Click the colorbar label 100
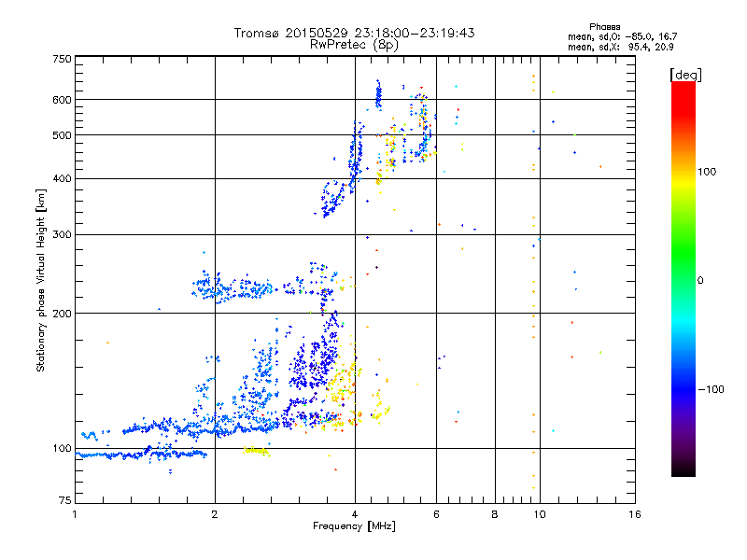 pos(707,172)
